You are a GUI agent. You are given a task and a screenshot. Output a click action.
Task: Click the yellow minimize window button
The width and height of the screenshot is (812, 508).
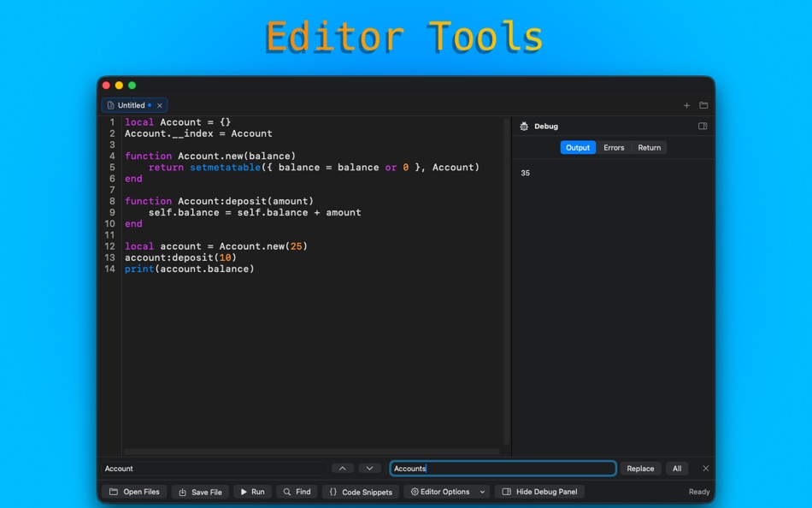[119, 86]
